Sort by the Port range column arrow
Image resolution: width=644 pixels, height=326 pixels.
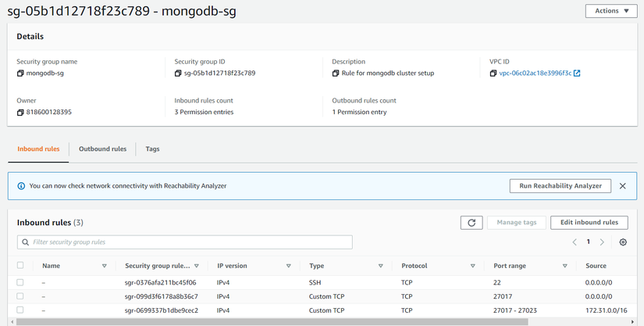coord(565,267)
